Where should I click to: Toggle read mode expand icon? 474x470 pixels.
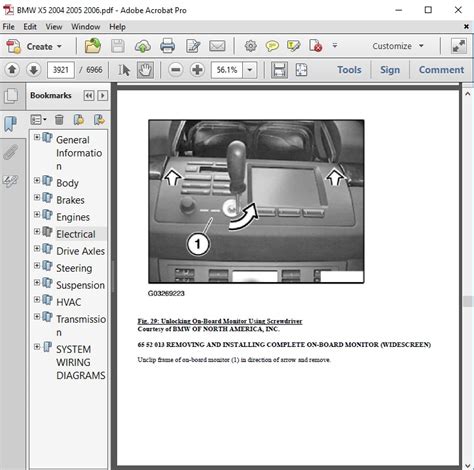click(x=459, y=46)
